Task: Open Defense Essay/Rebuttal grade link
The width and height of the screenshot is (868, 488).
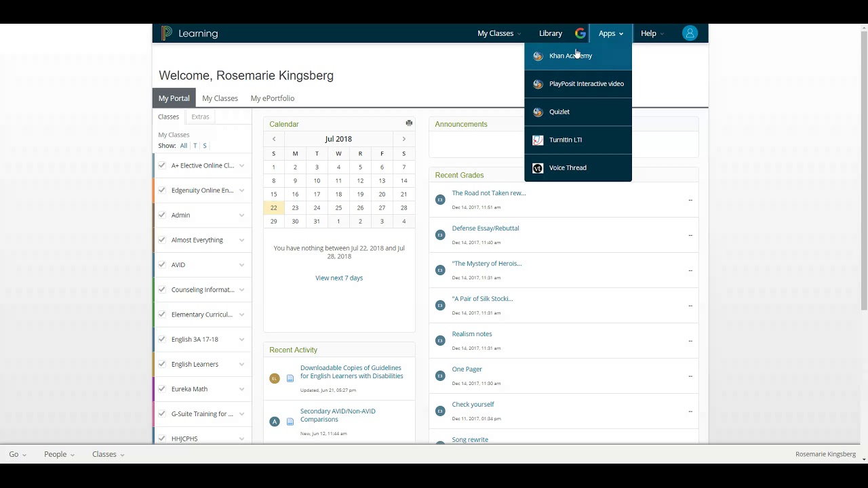Action: tap(486, 228)
